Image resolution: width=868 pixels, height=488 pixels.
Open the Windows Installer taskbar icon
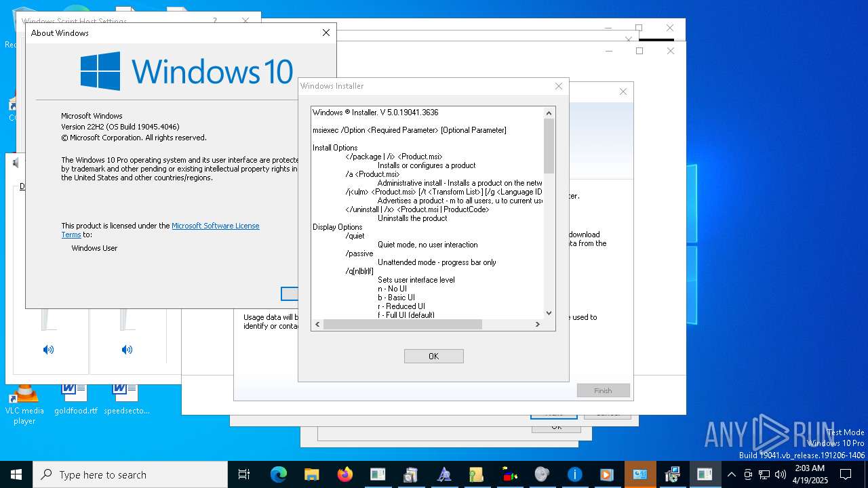pos(672,474)
